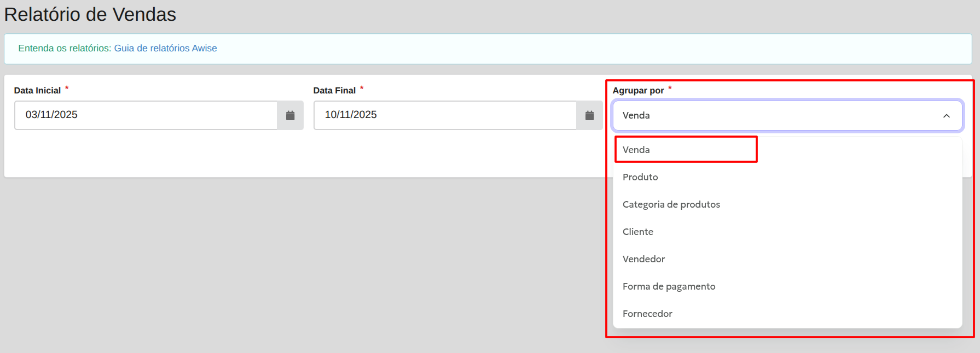This screenshot has width=980, height=353.
Task: Open the Data Inicial calendar picker
Action: (x=290, y=115)
